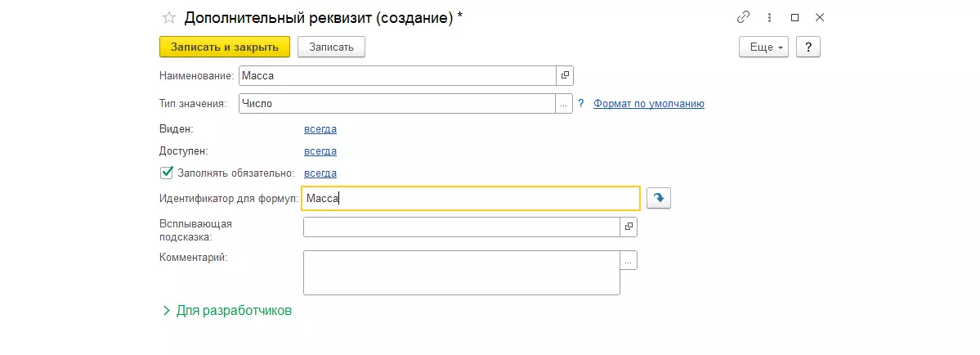Open the Наименование field expand icon
The width and height of the screenshot is (980, 355).
click(565, 75)
